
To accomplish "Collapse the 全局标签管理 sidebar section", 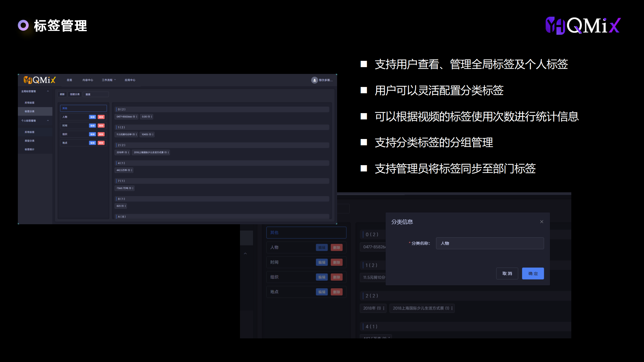I will pos(48,91).
